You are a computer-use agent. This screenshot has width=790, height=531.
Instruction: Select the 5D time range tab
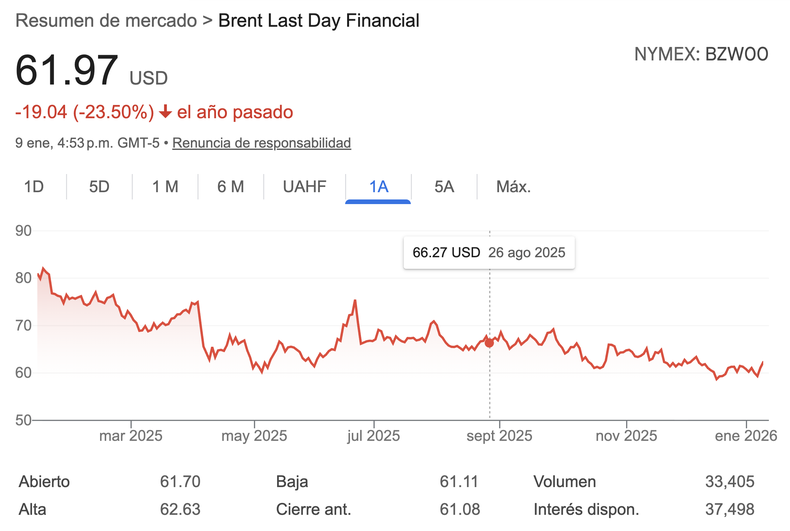click(x=99, y=186)
